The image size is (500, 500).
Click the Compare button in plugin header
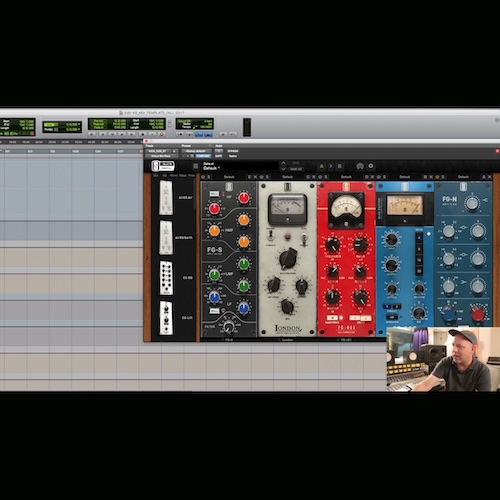point(203,156)
